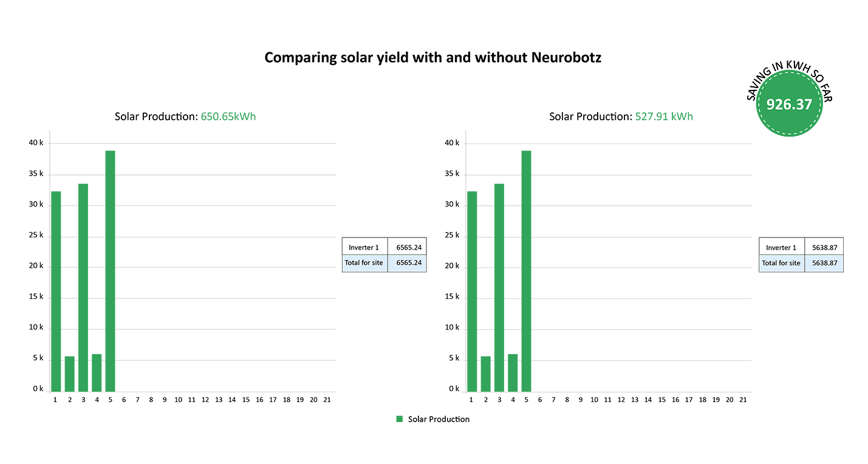Click the green savings badge showing 926.37

[788, 104]
